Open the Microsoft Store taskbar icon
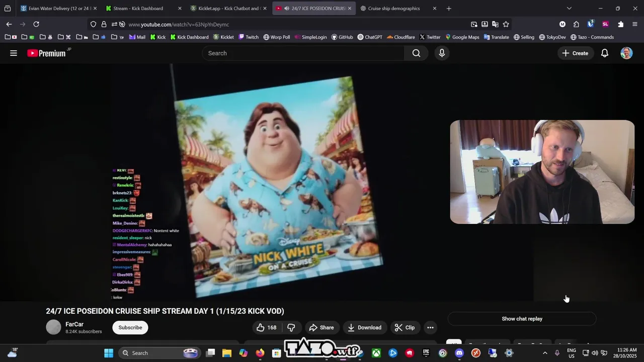Image resolution: width=644 pixels, height=362 pixels. (x=277, y=353)
